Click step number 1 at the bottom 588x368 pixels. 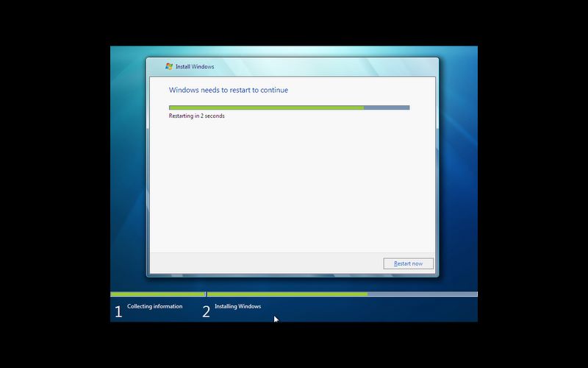point(118,311)
